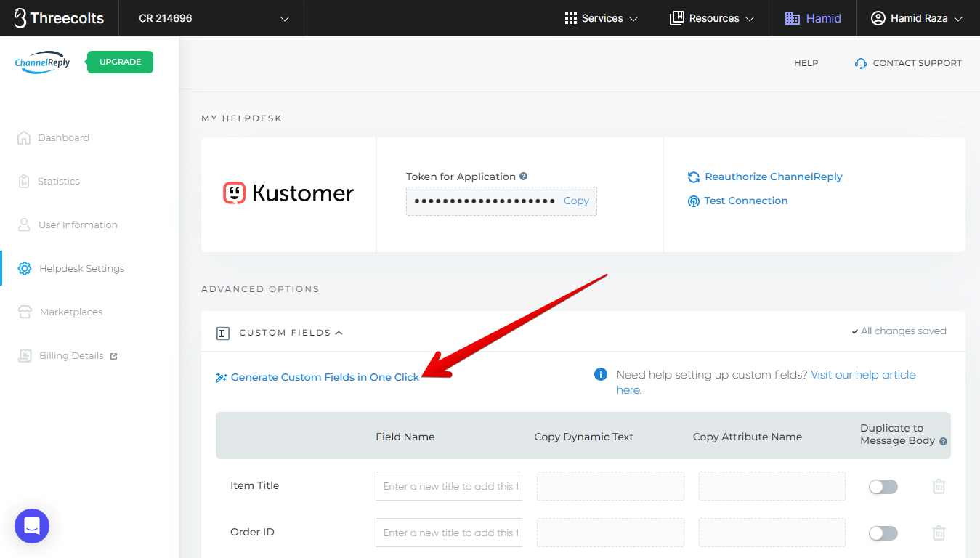The image size is (980, 558).
Task: Open User Information page
Action: (x=78, y=225)
